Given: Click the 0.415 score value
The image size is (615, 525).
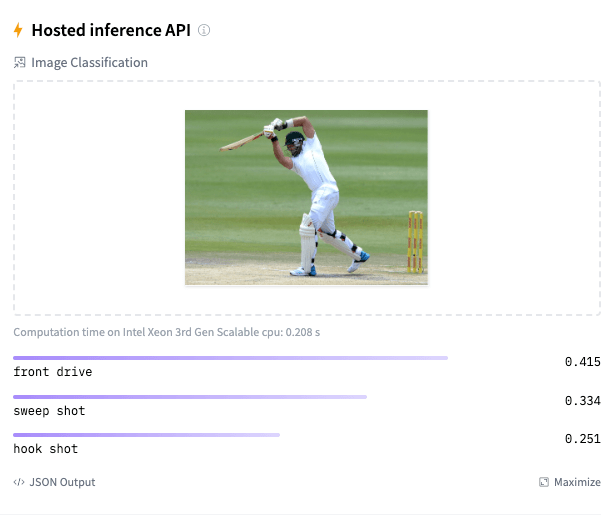Looking at the screenshot, I should (x=582, y=362).
